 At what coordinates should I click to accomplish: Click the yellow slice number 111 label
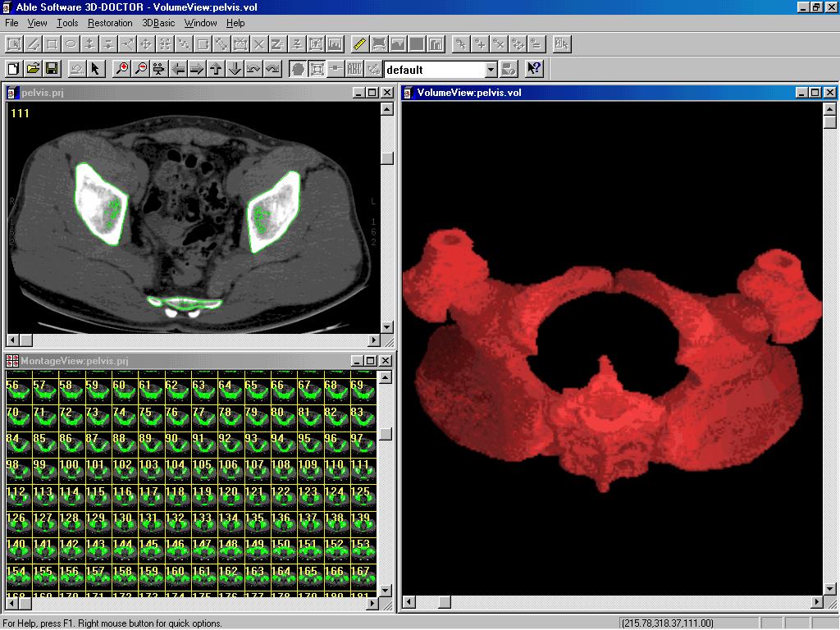(20, 113)
